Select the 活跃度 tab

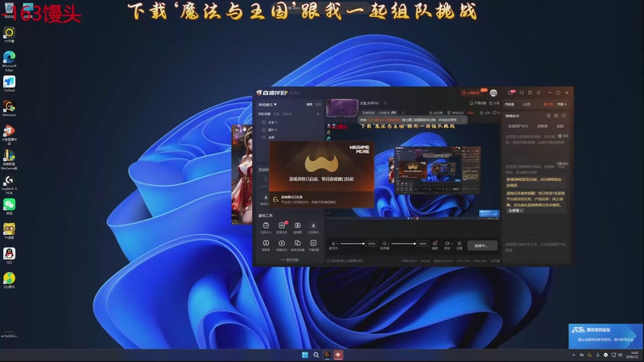point(542,126)
